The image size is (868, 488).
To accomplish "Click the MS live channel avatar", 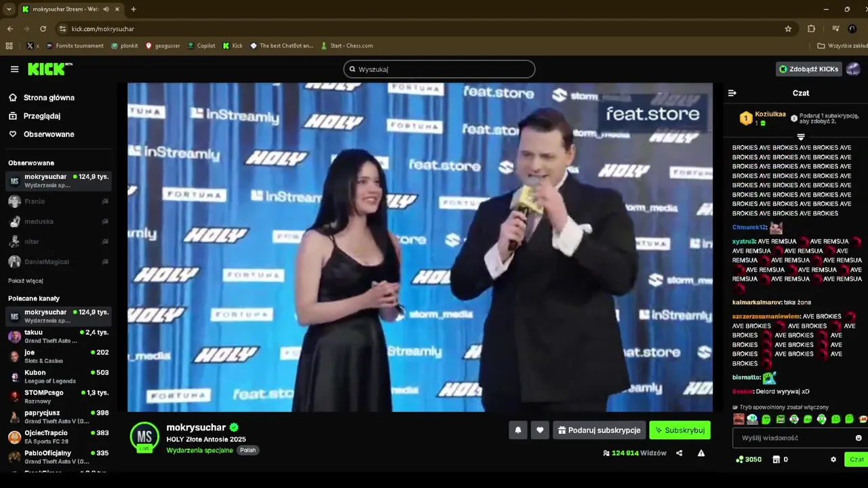I will point(144,437).
